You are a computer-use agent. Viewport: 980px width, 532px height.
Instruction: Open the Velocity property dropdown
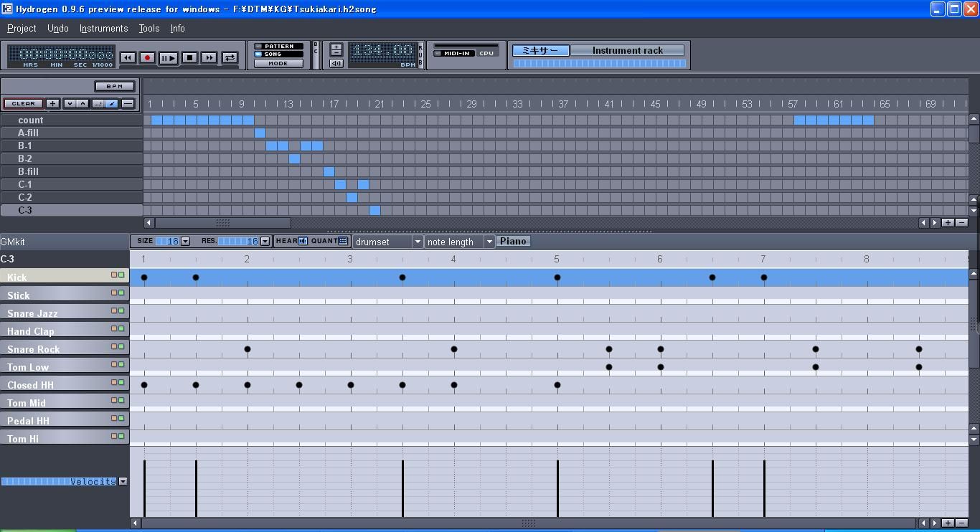pos(123,482)
